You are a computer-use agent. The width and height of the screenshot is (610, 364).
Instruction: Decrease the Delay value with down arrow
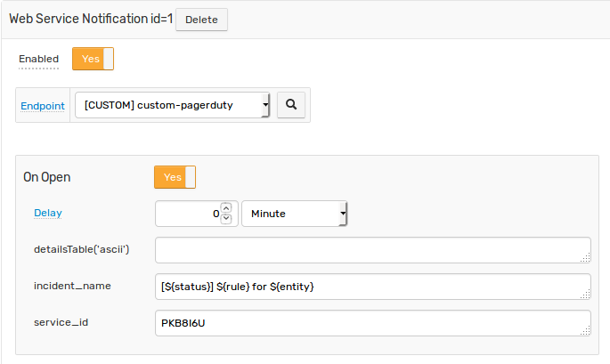click(226, 219)
